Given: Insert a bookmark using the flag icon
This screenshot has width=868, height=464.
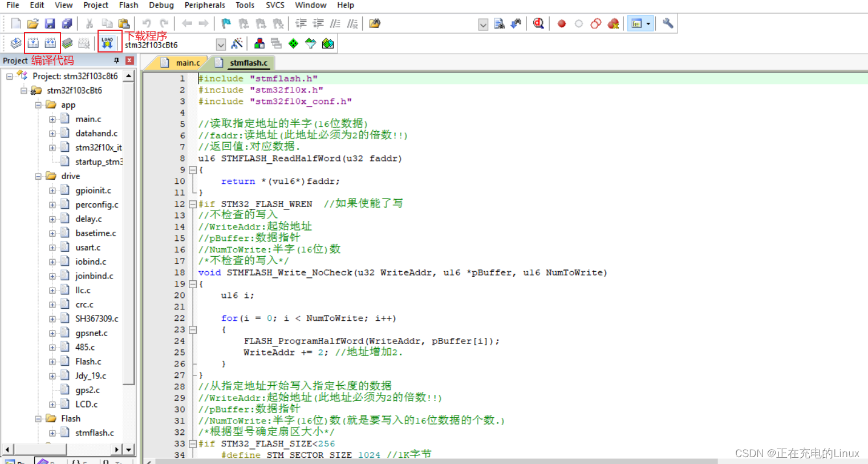Looking at the screenshot, I should click(226, 23).
